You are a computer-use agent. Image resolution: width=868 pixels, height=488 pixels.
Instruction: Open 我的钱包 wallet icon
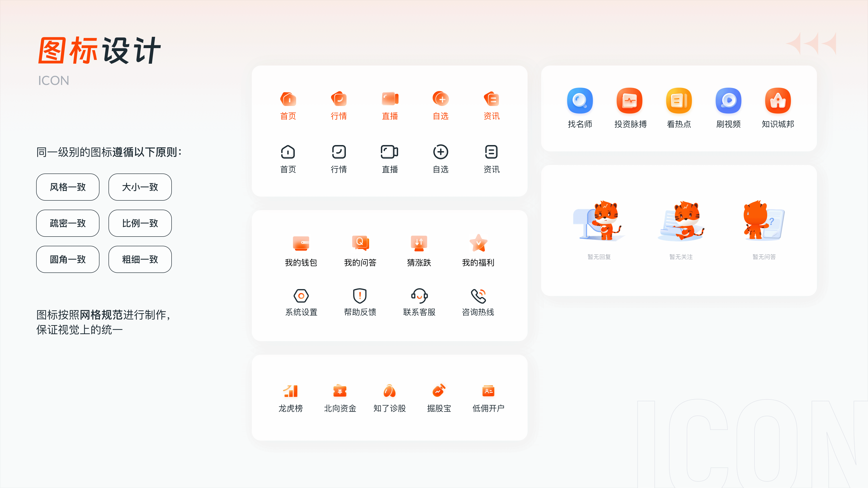click(301, 243)
